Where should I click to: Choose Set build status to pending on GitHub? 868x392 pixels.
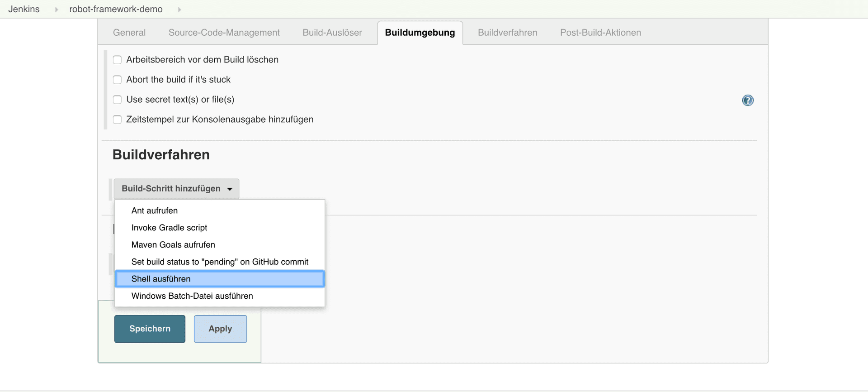coord(220,262)
